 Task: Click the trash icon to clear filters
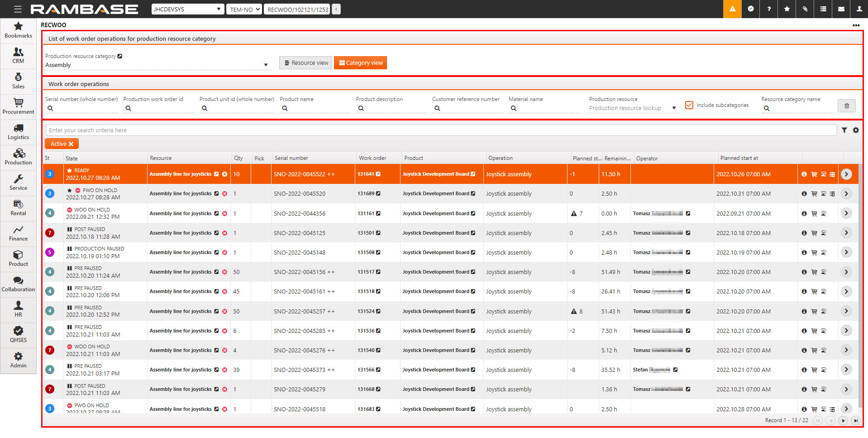(846, 106)
